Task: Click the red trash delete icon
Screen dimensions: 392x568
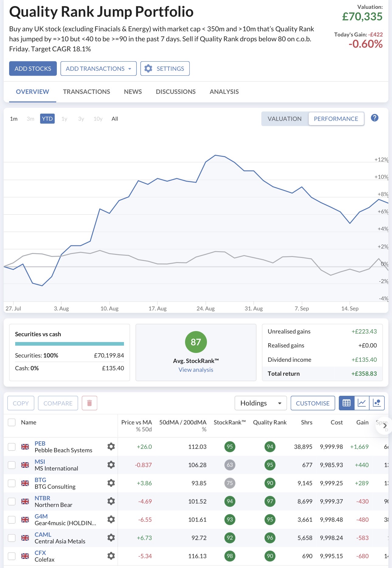Action: [x=89, y=403]
